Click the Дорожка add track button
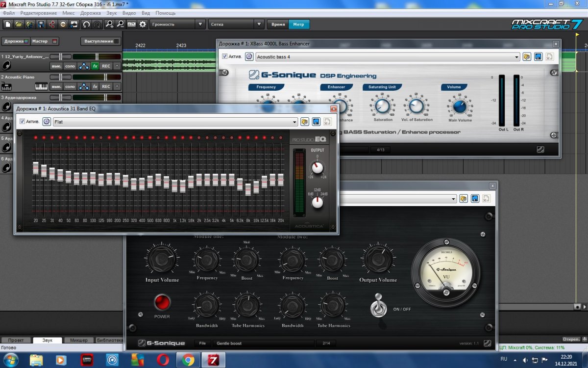588x368 pixels. tap(16, 41)
